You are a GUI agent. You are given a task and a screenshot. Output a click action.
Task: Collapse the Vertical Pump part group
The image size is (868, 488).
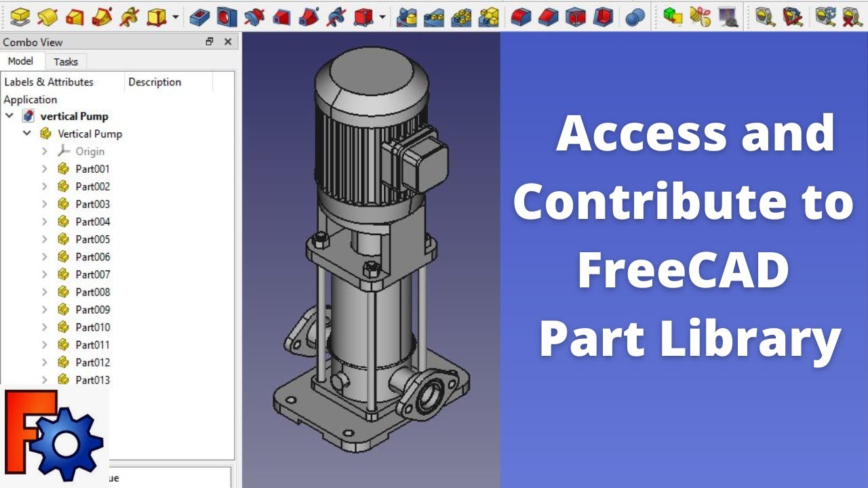[x=27, y=134]
